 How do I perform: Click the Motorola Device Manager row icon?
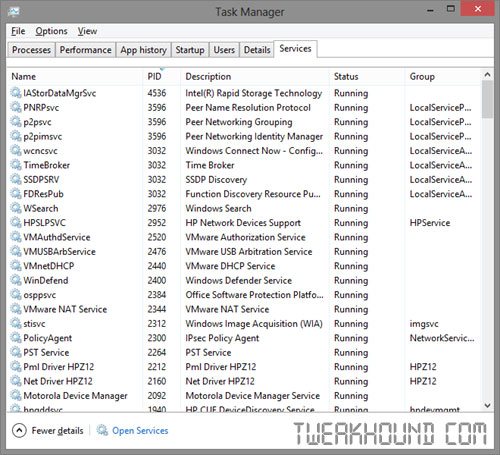coord(16,395)
